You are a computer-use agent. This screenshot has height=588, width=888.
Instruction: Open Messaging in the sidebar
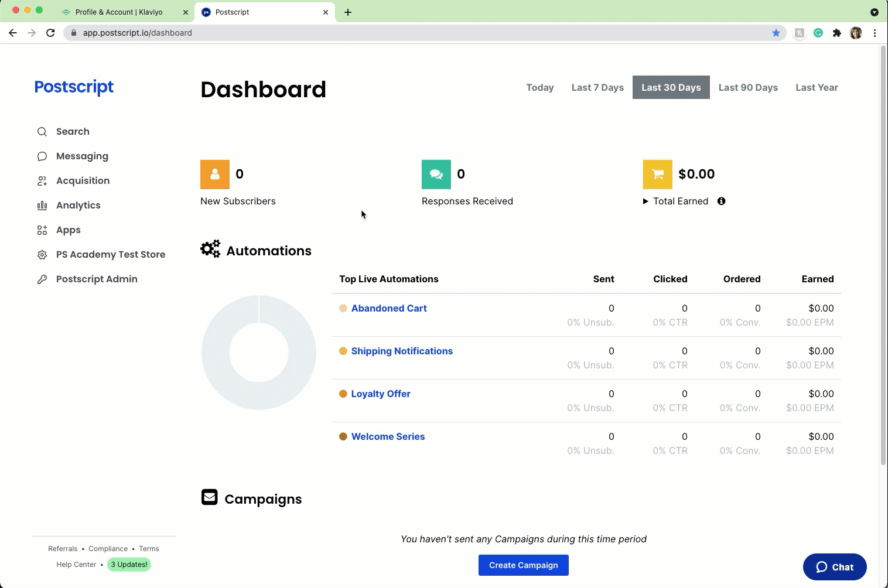82,156
